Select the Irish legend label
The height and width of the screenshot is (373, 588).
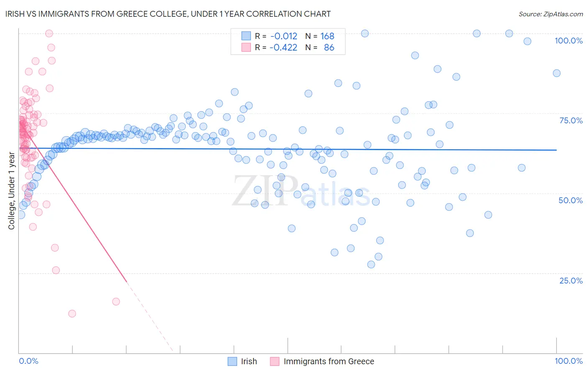click(x=249, y=361)
